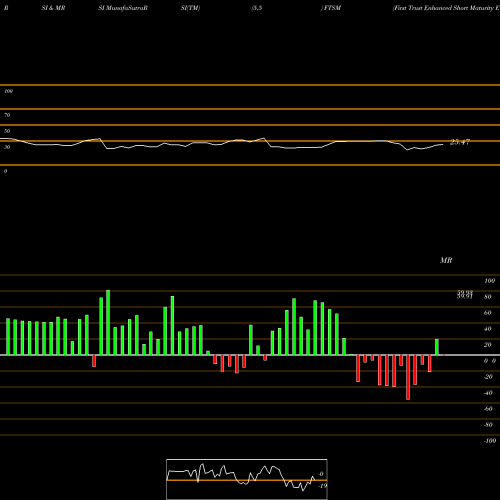Select the 'SI(TM)' header label
The width and height of the screenshot is (500, 500).
[190, 8]
